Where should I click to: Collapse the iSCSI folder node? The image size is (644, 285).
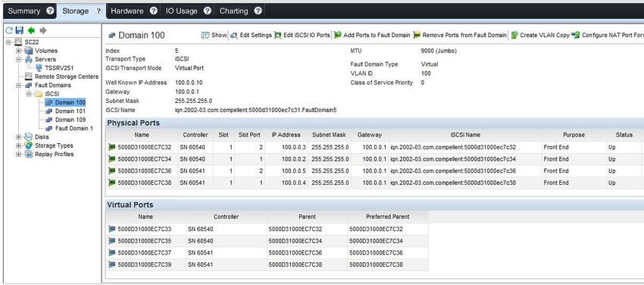pos(28,94)
